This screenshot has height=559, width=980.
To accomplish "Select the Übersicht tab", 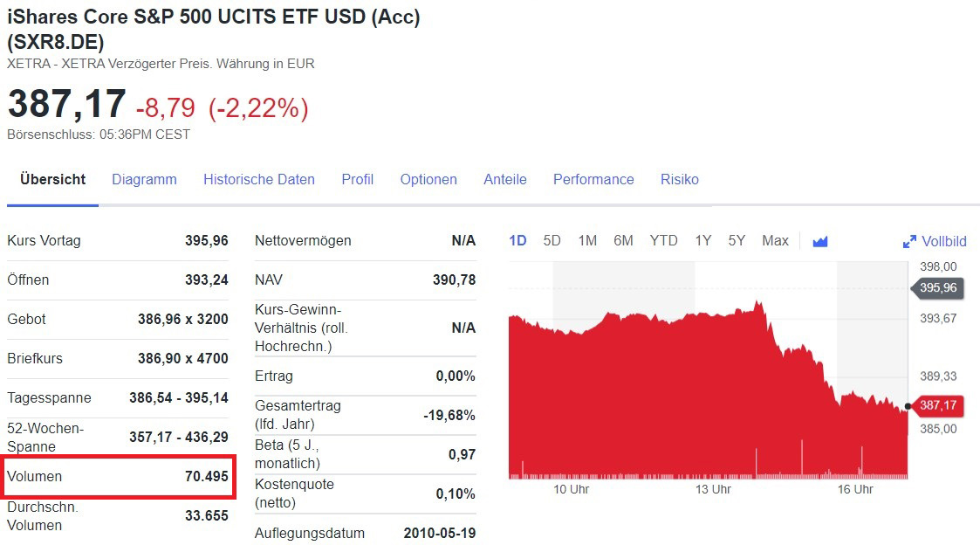I will (53, 179).
